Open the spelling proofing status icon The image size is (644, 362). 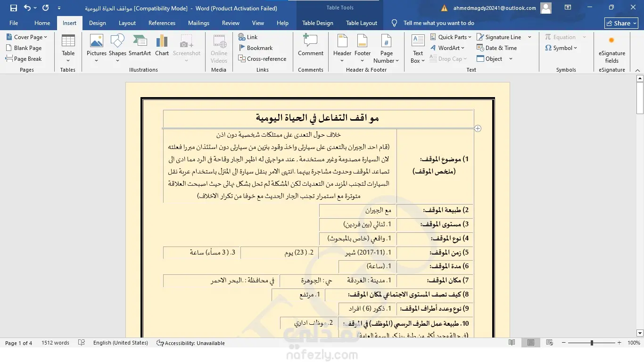coord(81,343)
